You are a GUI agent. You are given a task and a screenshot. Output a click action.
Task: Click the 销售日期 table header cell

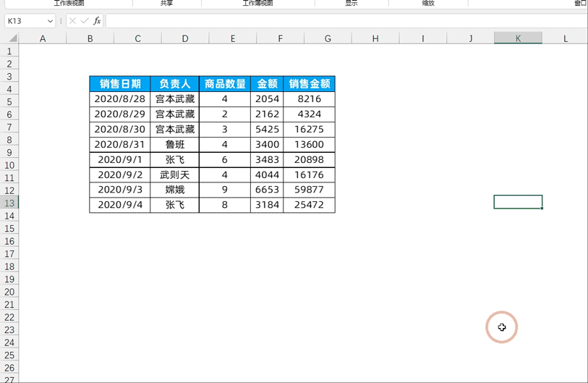120,84
